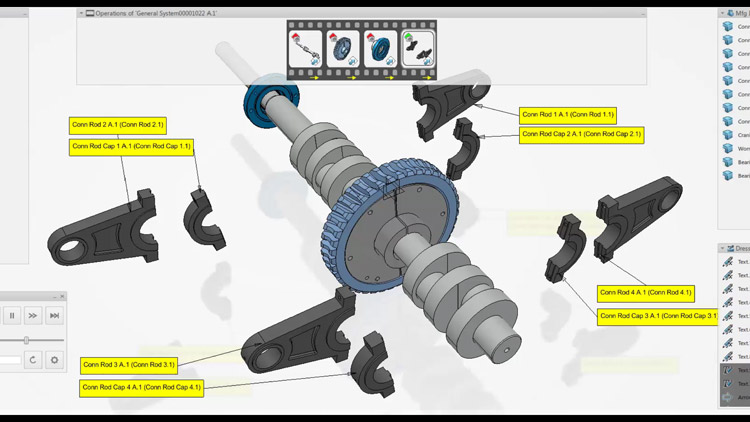Image resolution: width=750 pixels, height=422 pixels.
Task: Select first Text annotation icon in Dressup
Action: [728, 262]
